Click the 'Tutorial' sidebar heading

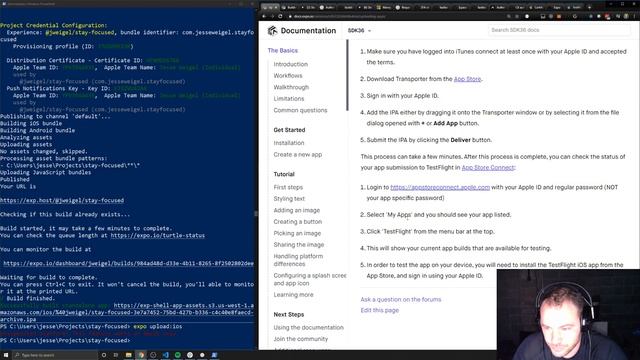284,174
